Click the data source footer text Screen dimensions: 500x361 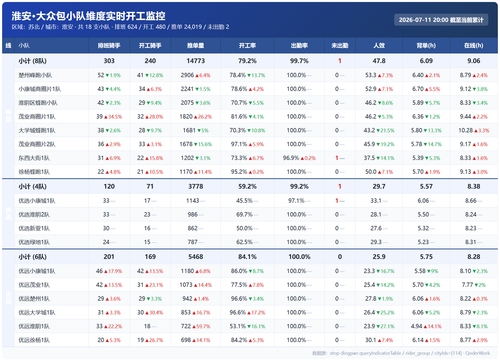tap(401, 353)
